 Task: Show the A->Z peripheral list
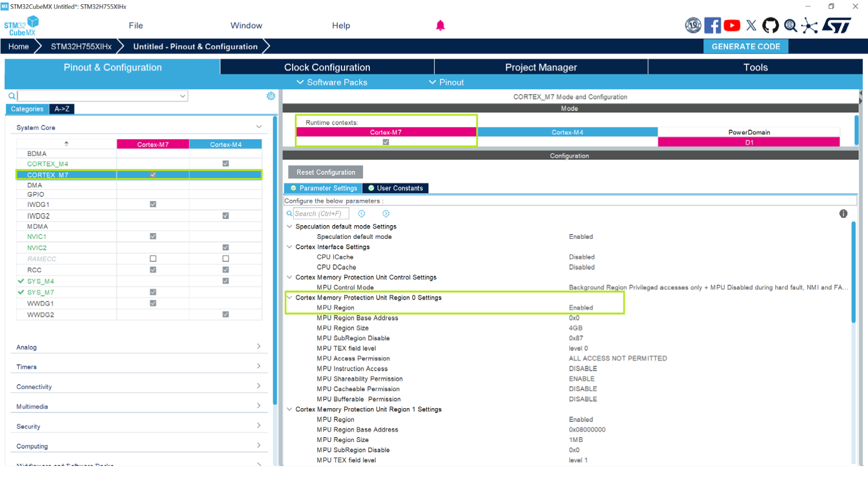coord(62,109)
